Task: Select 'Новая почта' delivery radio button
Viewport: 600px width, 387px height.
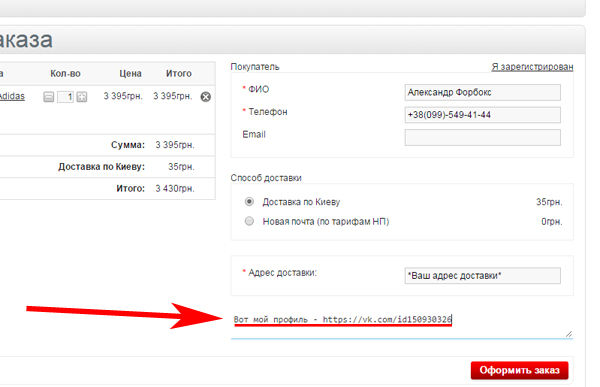Action: click(249, 221)
